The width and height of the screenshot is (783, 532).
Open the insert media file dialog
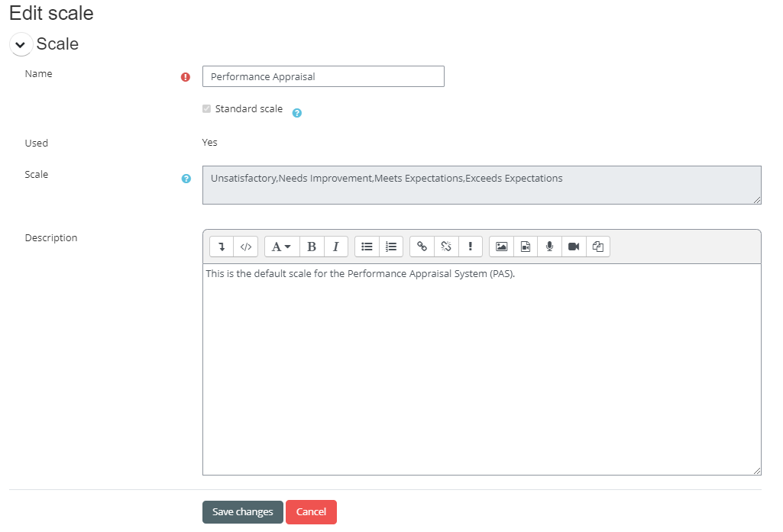526,247
